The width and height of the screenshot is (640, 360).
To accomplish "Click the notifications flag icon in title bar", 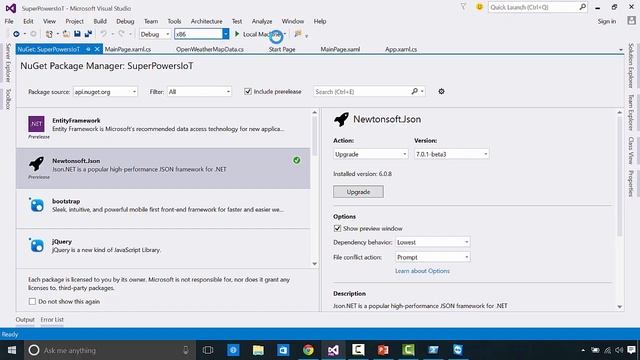I will [463, 7].
